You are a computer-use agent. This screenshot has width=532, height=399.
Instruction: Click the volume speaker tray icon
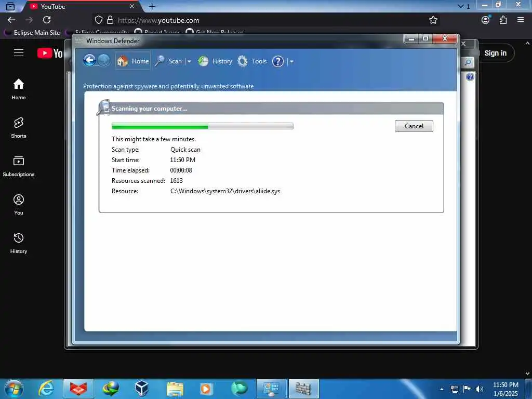point(480,389)
